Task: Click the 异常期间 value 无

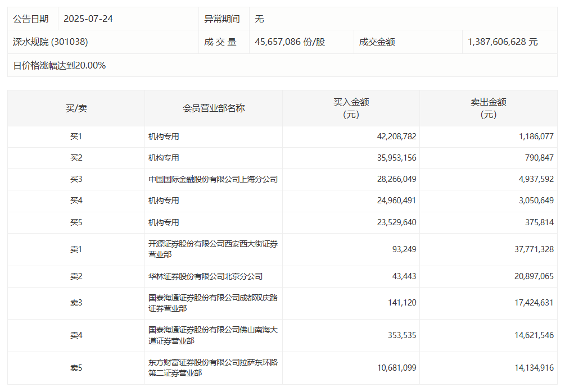Action: (259, 19)
